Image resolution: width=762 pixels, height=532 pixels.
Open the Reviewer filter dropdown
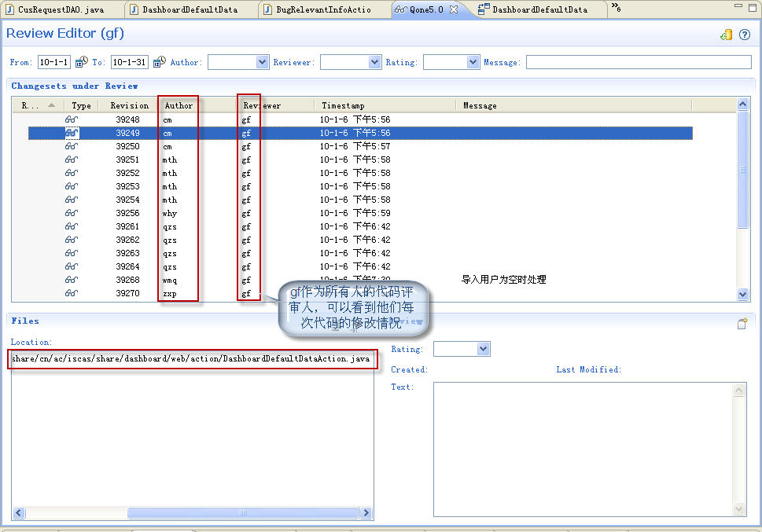point(374,62)
